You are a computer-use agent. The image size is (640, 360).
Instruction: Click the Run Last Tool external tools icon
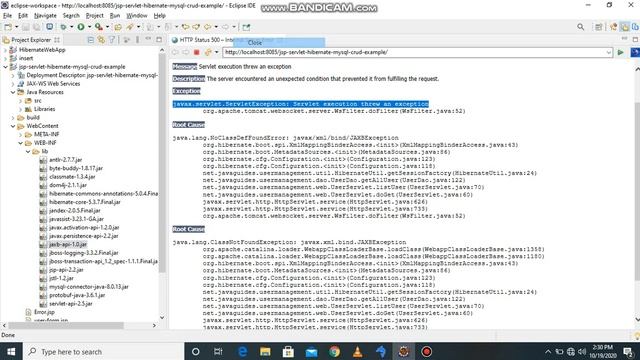(99, 27)
